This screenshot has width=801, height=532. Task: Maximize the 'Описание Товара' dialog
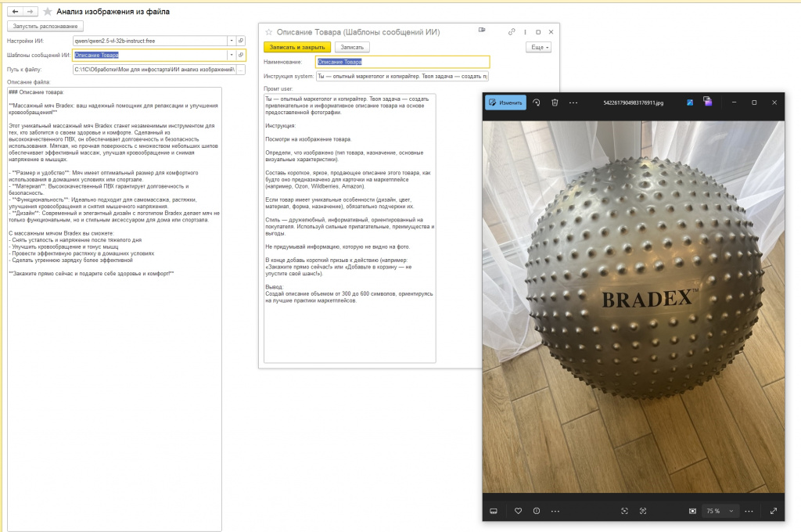[538, 31]
